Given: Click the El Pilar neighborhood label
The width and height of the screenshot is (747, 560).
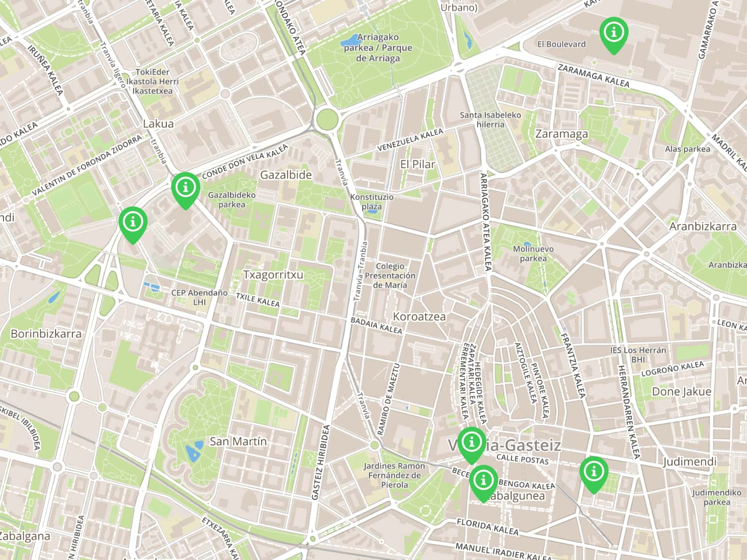Looking at the screenshot, I should click(x=417, y=164).
